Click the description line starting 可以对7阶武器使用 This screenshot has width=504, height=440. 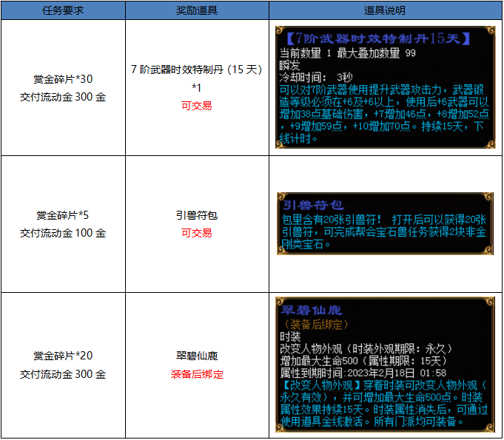pyautogui.click(x=382, y=90)
